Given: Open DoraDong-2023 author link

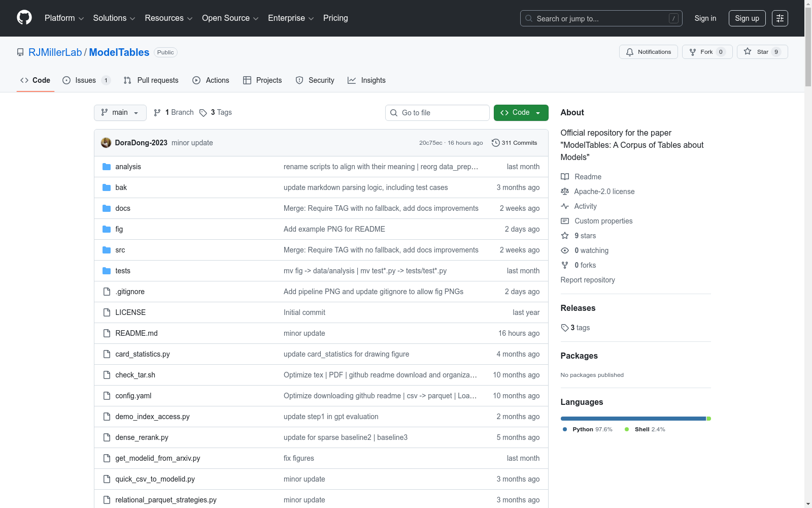Looking at the screenshot, I should 141,143.
